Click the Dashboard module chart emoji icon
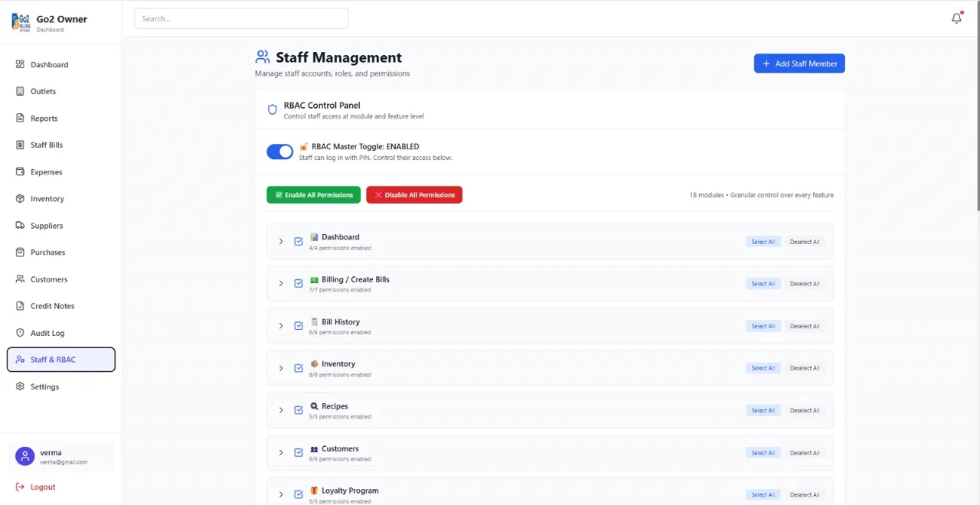Viewport: 980px width, 505px height. pyautogui.click(x=314, y=236)
